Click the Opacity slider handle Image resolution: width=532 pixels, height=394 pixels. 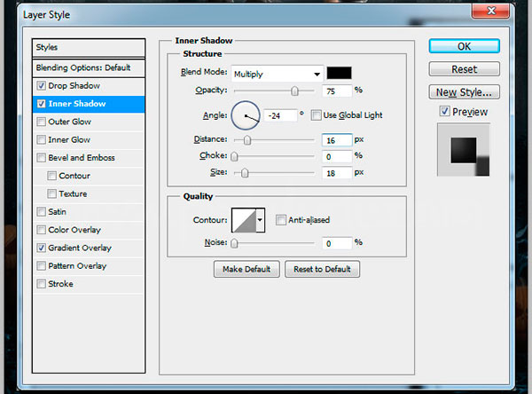[x=295, y=91]
